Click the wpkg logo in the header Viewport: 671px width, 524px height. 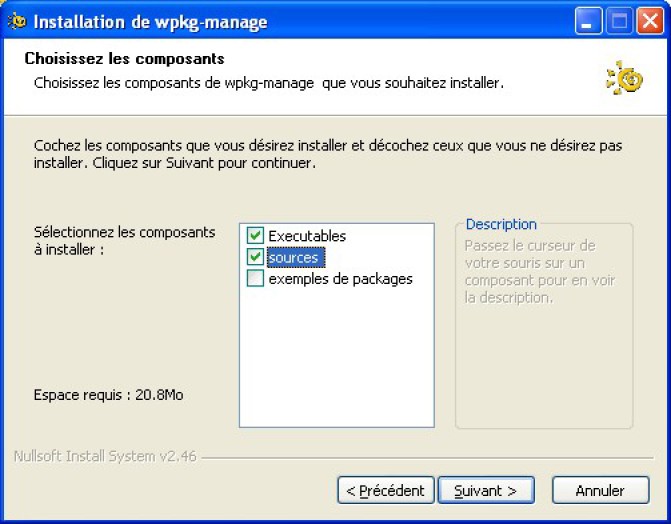(625, 78)
